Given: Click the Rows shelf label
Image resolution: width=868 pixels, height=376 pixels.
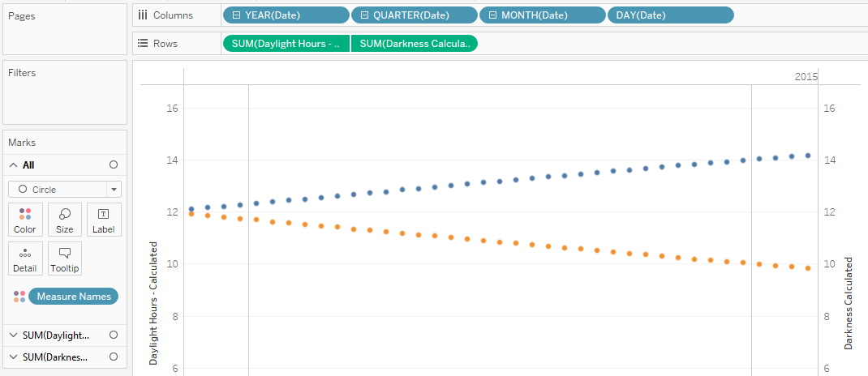Looking at the screenshot, I should tap(165, 44).
